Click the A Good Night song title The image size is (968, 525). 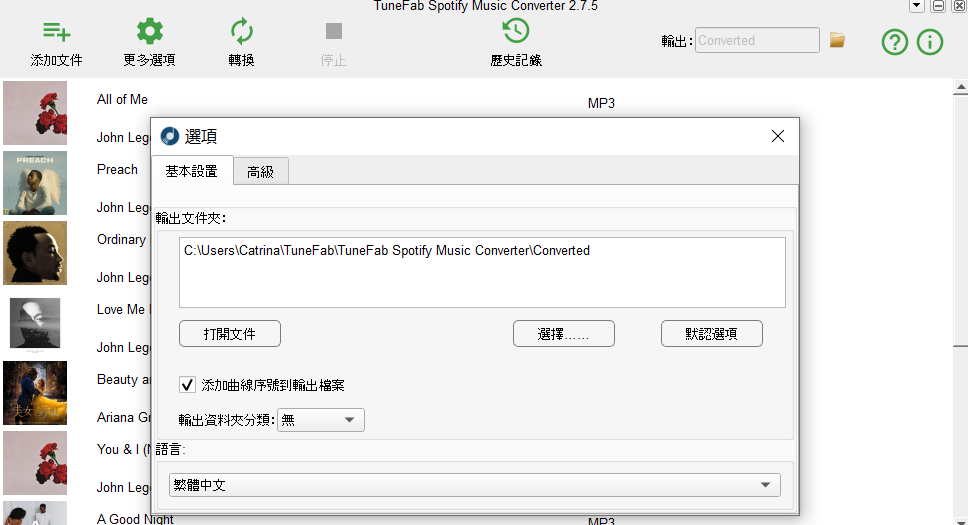click(135, 519)
